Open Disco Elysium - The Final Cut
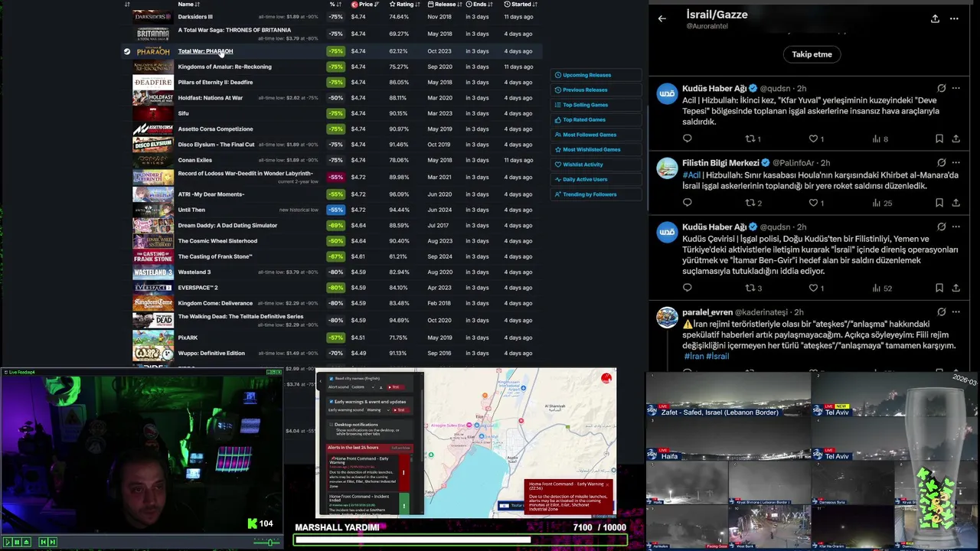Screen dimensions: 980x551 click(216, 145)
